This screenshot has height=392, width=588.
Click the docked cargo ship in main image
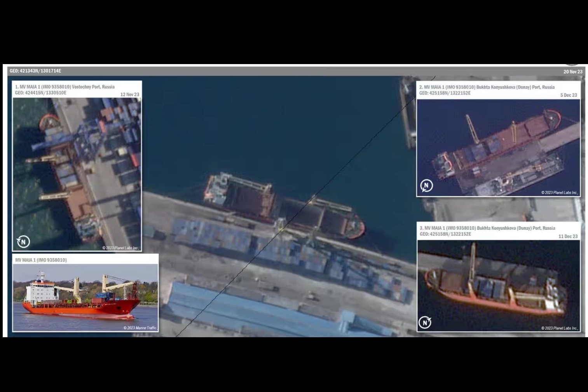[x=284, y=206]
